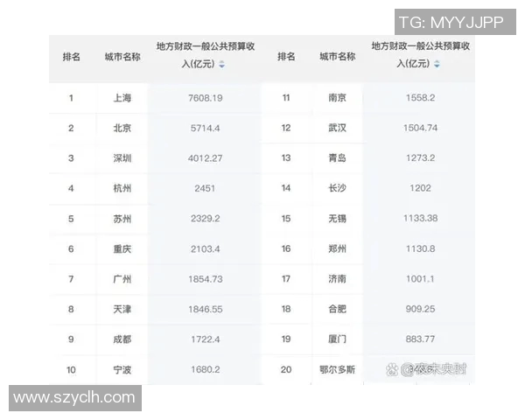The width and height of the screenshot is (525, 420).
Task: Toggle sort arrows in header above 1558.2
Action: (437, 64)
